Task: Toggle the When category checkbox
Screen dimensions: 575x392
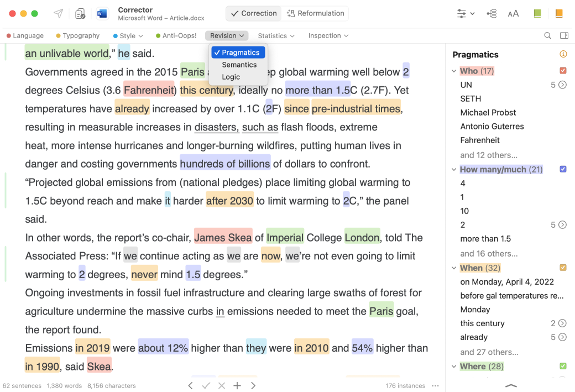Action: [x=563, y=268]
